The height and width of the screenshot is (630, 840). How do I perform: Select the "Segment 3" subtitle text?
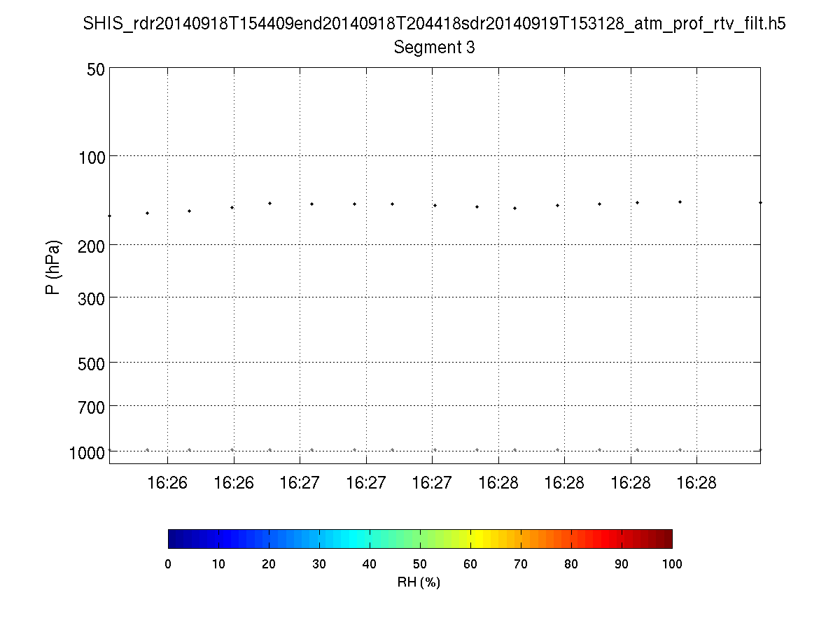click(434, 48)
